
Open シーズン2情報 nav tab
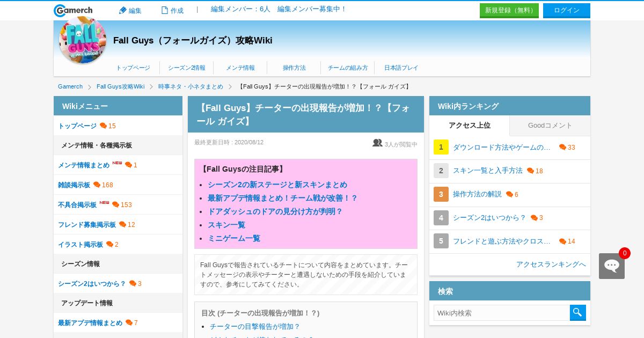click(x=187, y=68)
